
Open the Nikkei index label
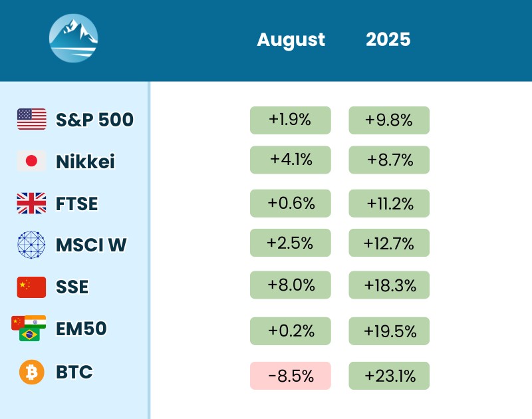click(85, 162)
